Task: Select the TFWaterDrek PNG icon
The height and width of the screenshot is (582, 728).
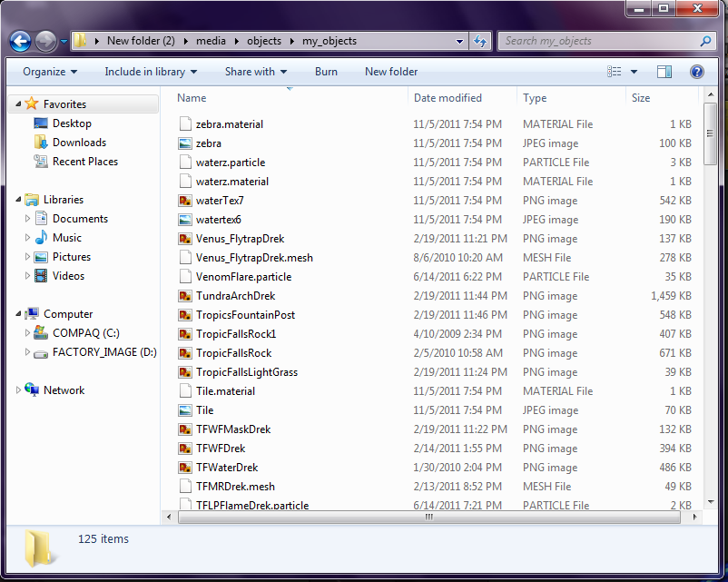Action: pos(185,468)
